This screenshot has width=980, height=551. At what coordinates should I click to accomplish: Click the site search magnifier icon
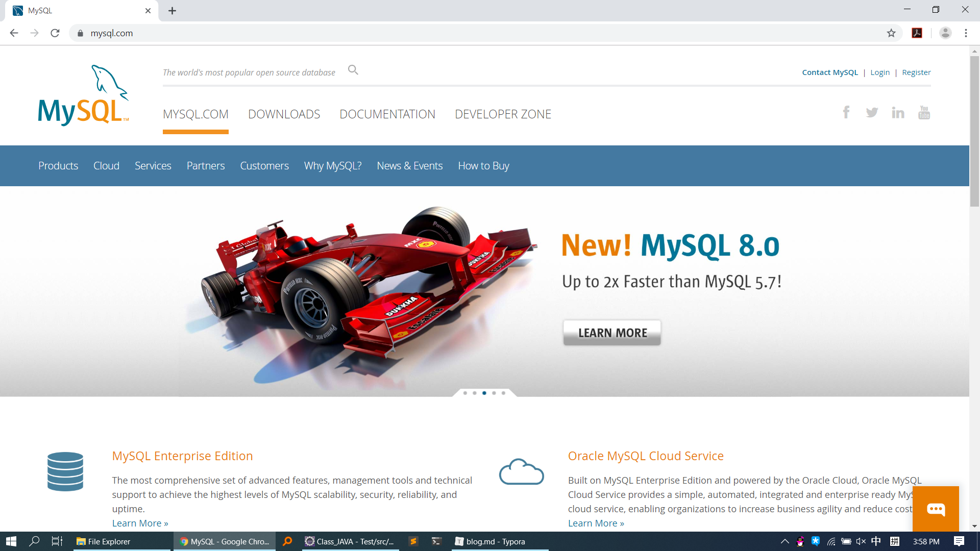pos(353,70)
